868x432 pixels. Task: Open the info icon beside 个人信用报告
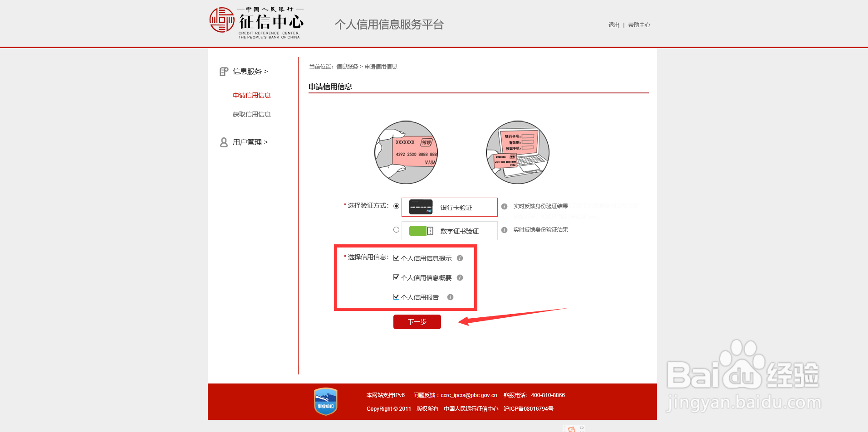450,297
